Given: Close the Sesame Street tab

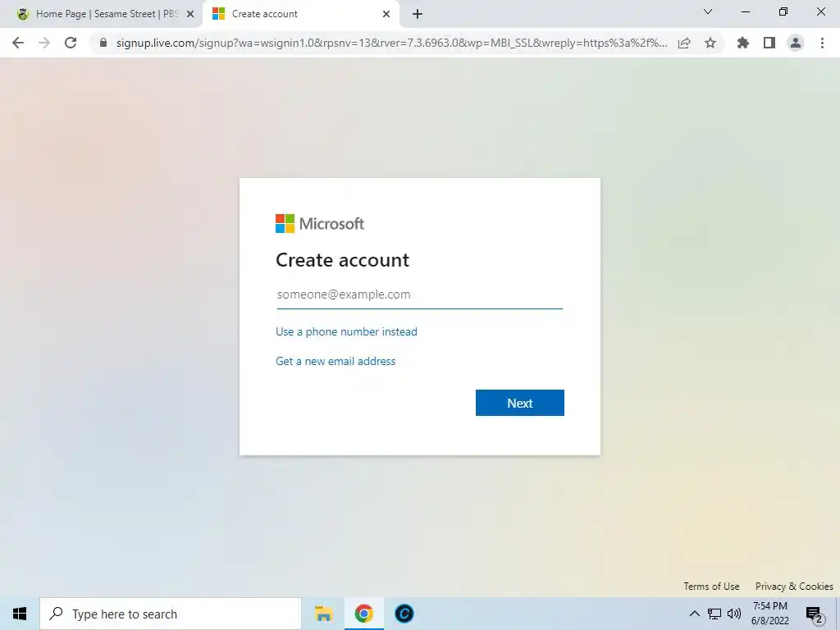Looking at the screenshot, I should 190,14.
